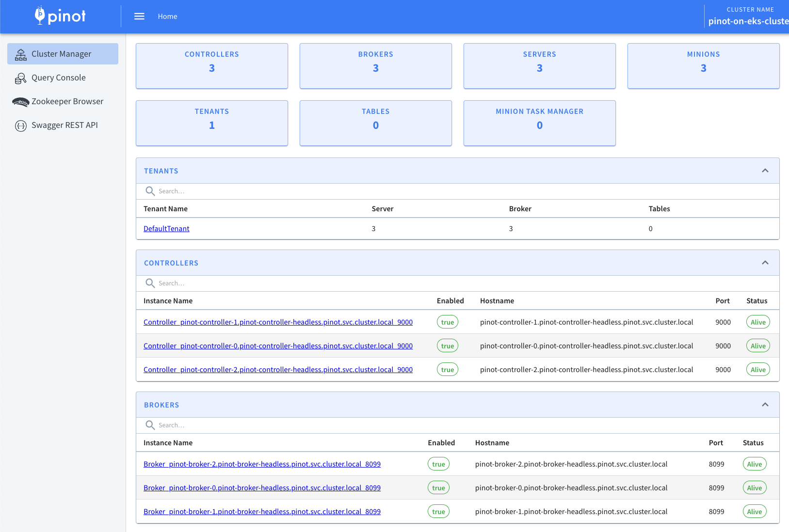Go to the Home breadcrumb
789x532 pixels.
167,16
